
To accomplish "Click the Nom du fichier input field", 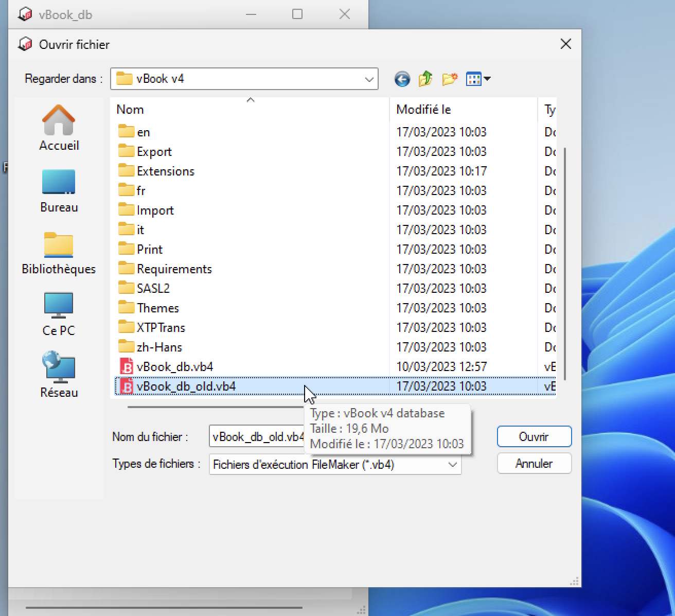I will pyautogui.click(x=257, y=437).
